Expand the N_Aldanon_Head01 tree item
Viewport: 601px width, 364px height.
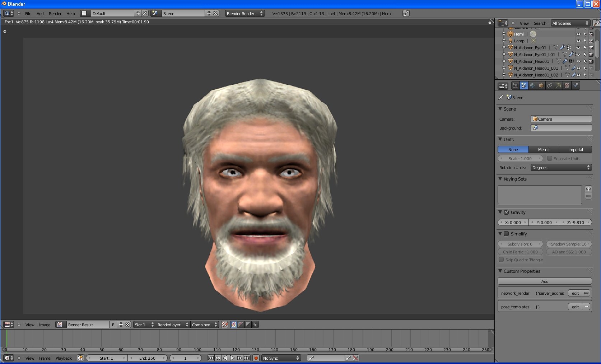point(504,61)
